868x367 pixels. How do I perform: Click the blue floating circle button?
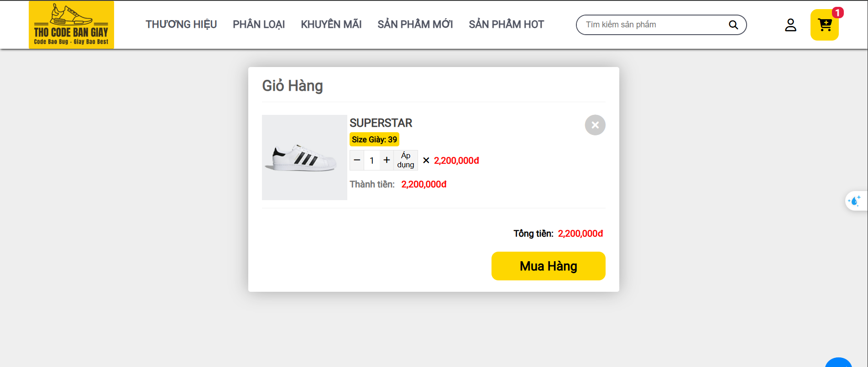click(x=839, y=363)
